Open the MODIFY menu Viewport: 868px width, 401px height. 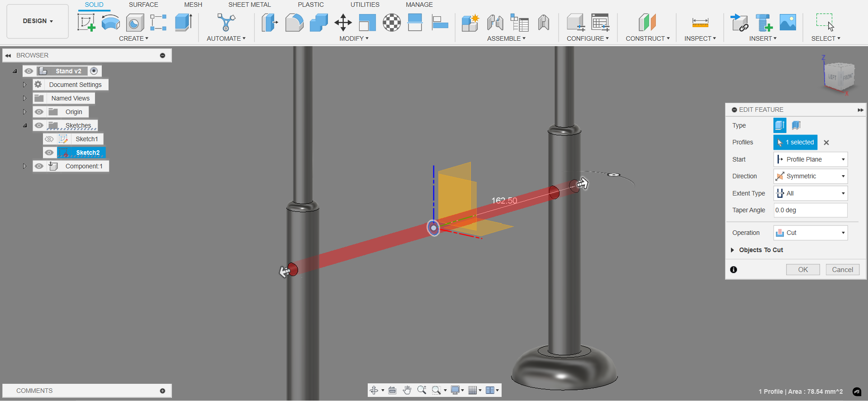point(354,38)
